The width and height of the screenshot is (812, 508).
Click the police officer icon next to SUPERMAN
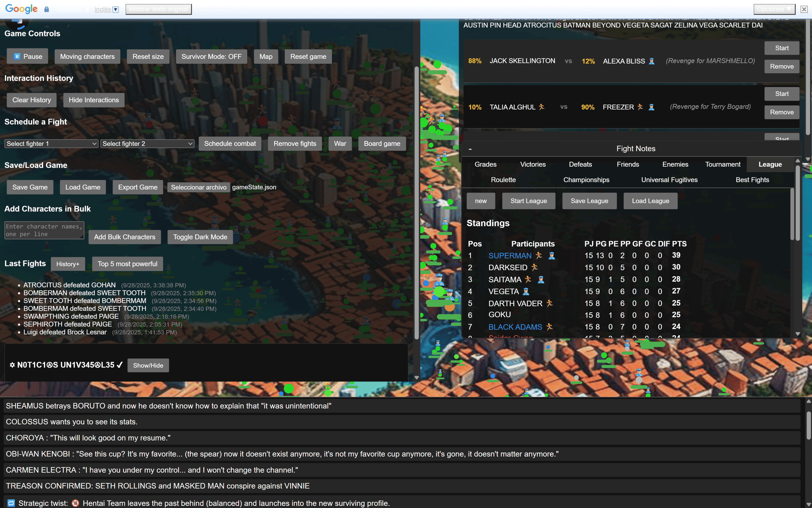(x=552, y=256)
